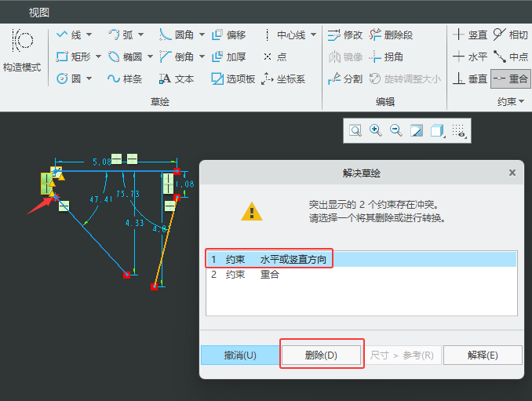The width and height of the screenshot is (532, 401).
Task: Select the Point (点) tool
Action: pos(275,57)
